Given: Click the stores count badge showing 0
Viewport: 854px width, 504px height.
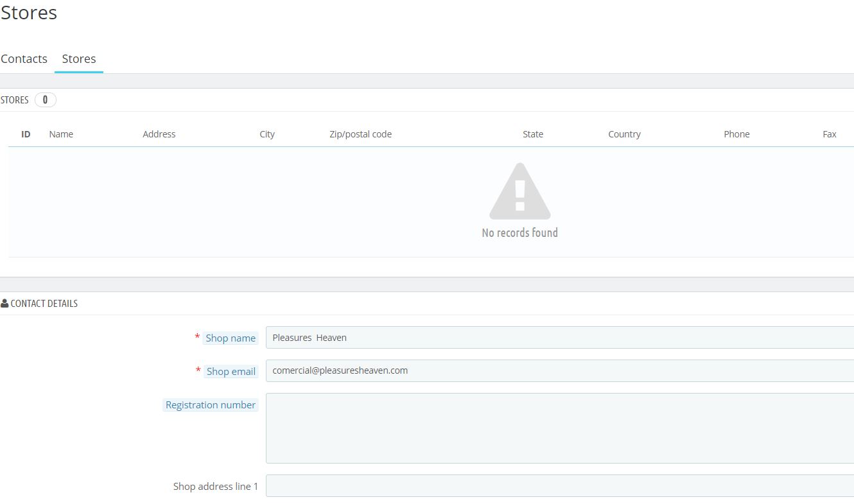Looking at the screenshot, I should 45,100.
